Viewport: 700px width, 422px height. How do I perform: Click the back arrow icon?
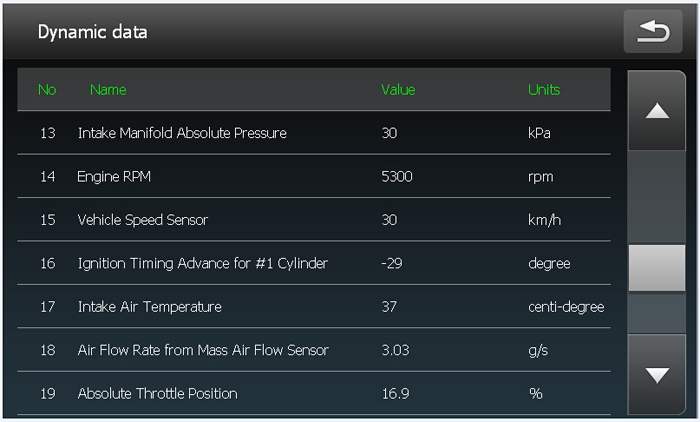[653, 31]
